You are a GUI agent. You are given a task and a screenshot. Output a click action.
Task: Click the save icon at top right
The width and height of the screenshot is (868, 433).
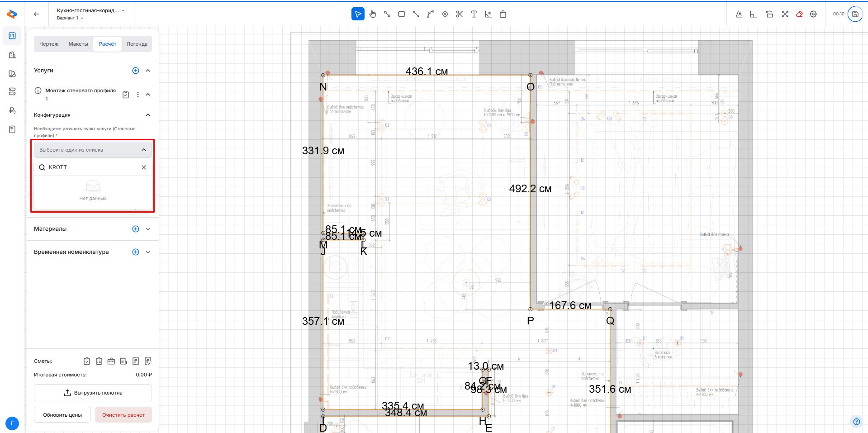pyautogui.click(x=855, y=14)
